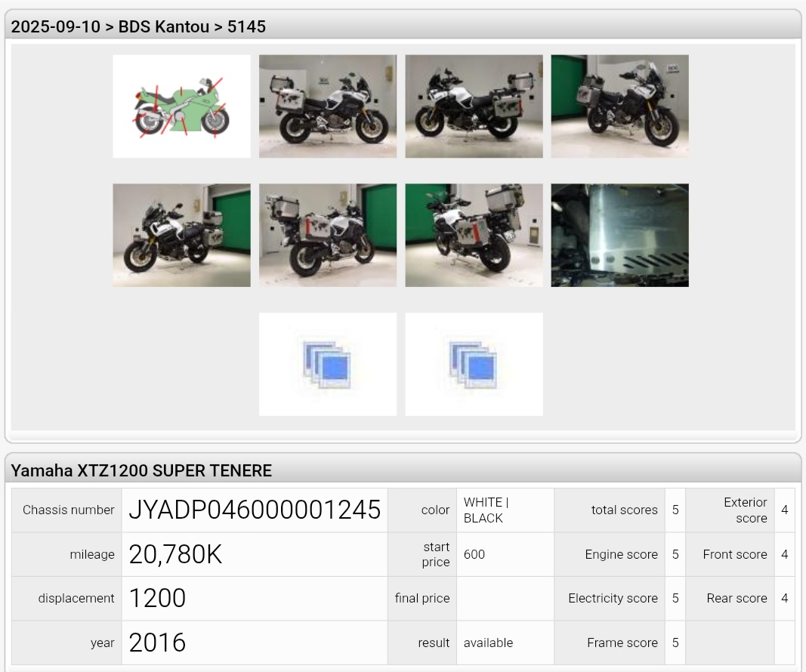Click the first blue image placeholder icon
The image size is (806, 672).
point(327,364)
